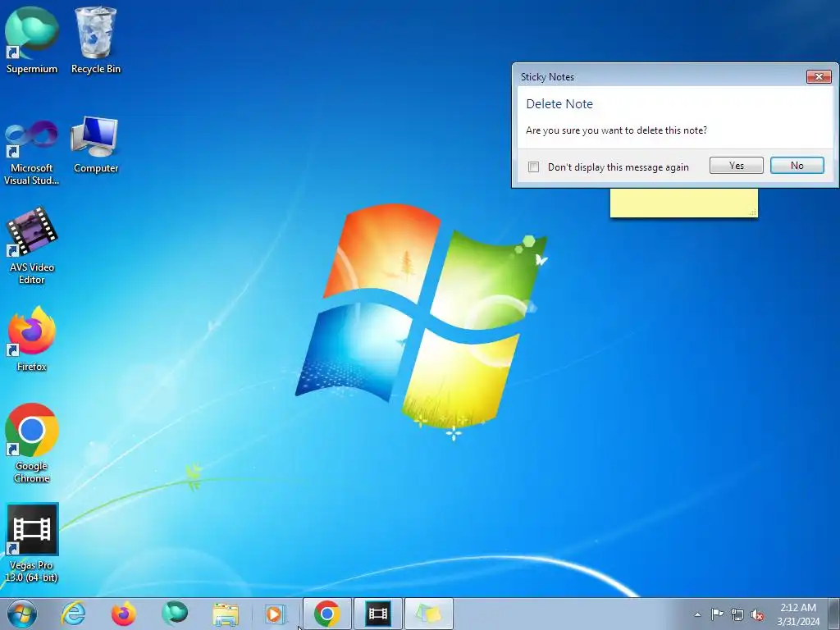Select the Computer desktop icon
840x630 pixels.
[96, 146]
